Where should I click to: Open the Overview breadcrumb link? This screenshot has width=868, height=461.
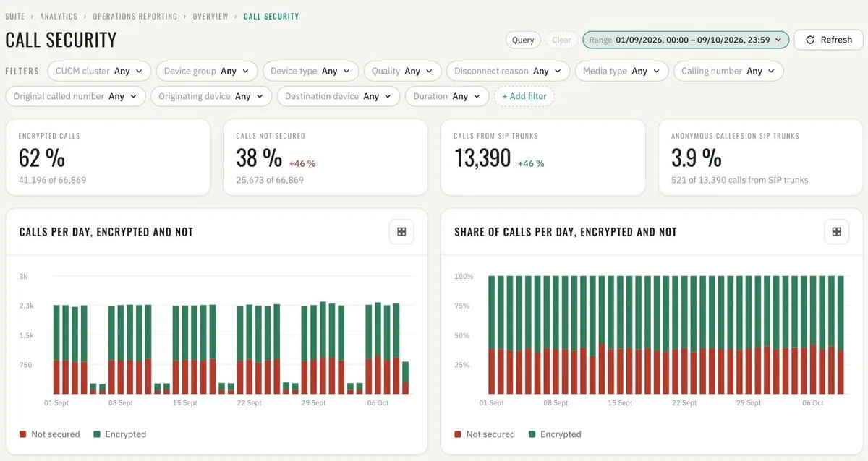[210, 16]
